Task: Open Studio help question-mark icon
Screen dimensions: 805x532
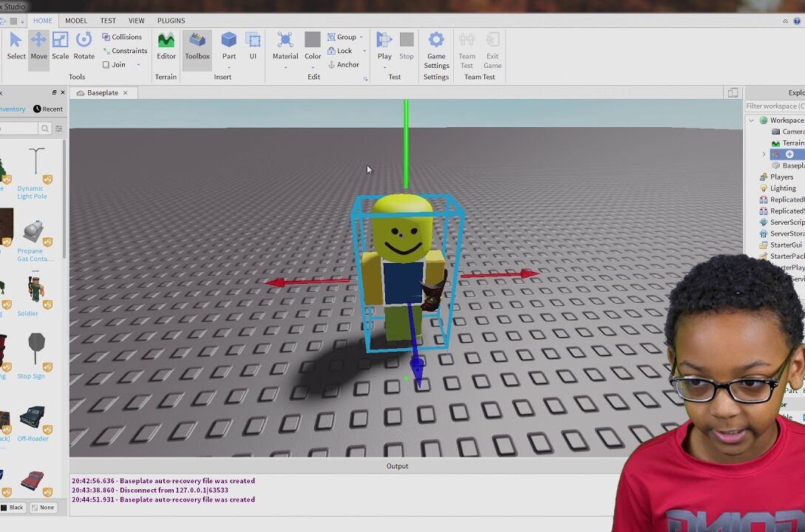Action: click(797, 21)
